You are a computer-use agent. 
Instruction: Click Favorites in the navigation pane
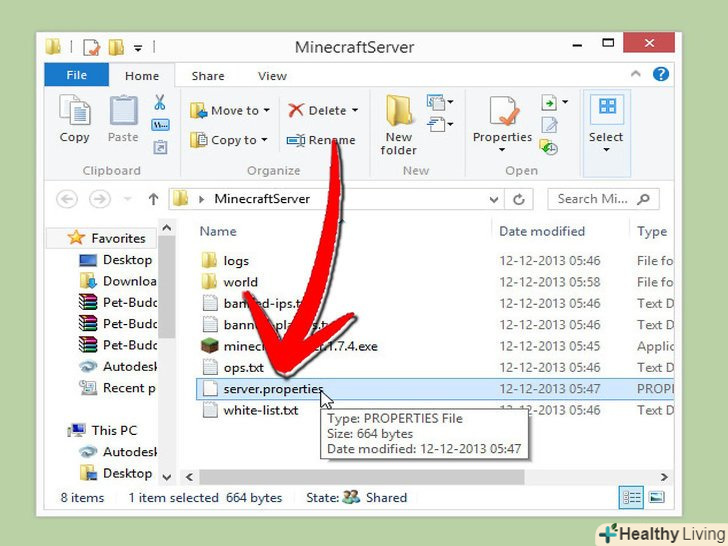pyautogui.click(x=118, y=238)
